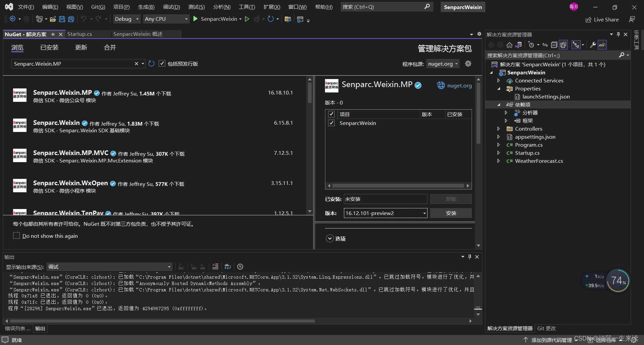Open Properties wrench icon in Solution Explorer
This screenshot has height=345, width=644.
coord(593,45)
